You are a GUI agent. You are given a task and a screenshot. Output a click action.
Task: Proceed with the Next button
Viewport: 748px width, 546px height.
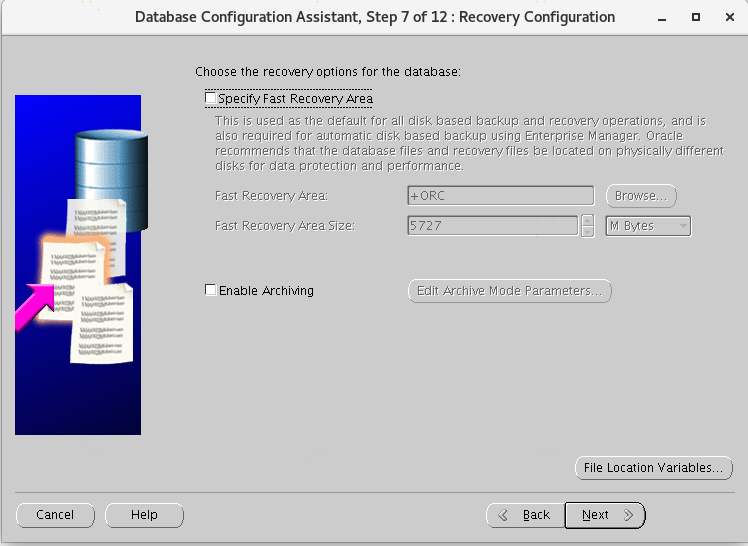click(x=605, y=515)
